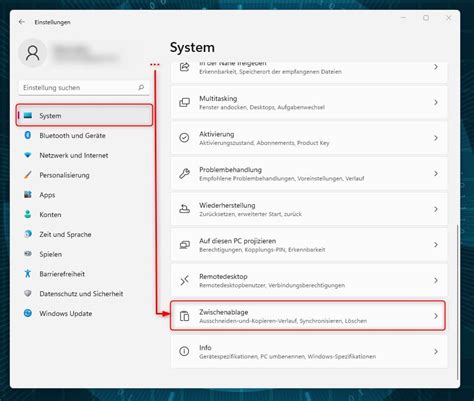Click the Remotedesktop title
Image resolution: width=474 pixels, height=401 pixels.
(223, 276)
